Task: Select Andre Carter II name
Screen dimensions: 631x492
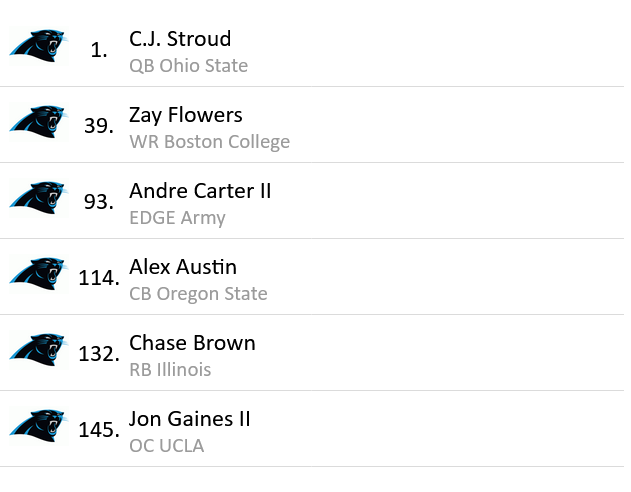Action: click(200, 191)
